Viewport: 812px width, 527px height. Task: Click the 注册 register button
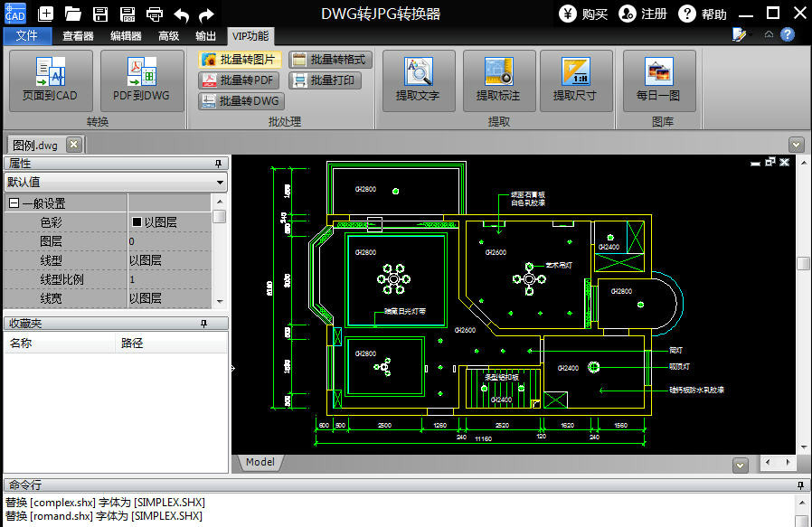coord(643,14)
